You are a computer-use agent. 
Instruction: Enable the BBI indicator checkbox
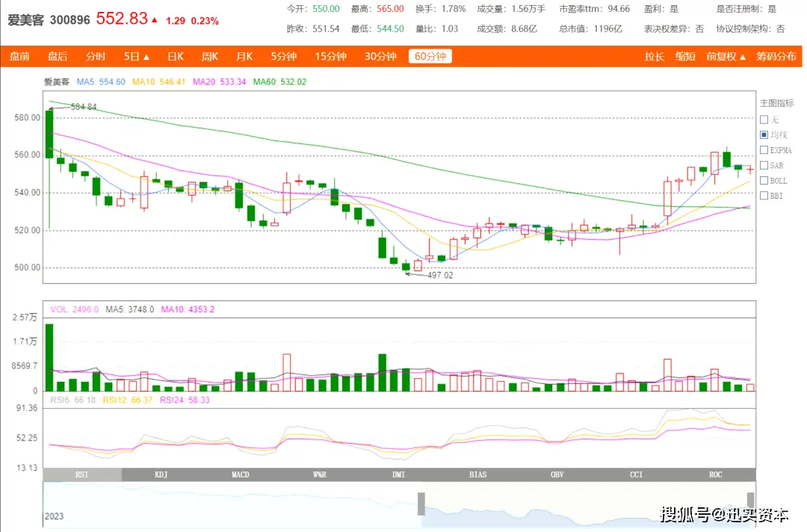(x=764, y=196)
